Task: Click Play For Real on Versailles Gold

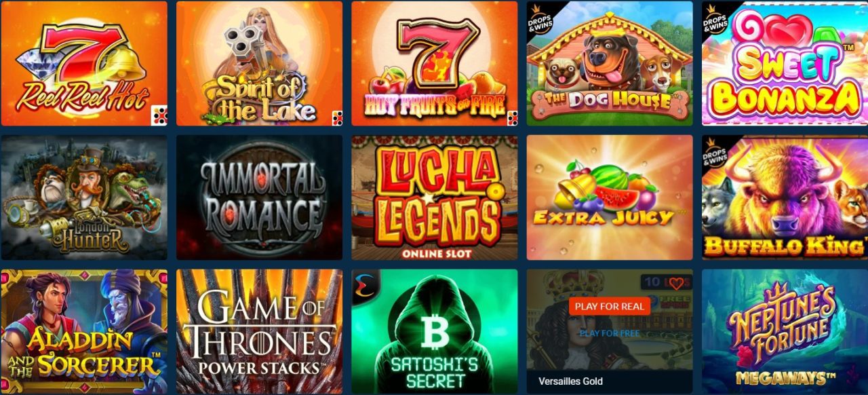Action: pyautogui.click(x=610, y=306)
